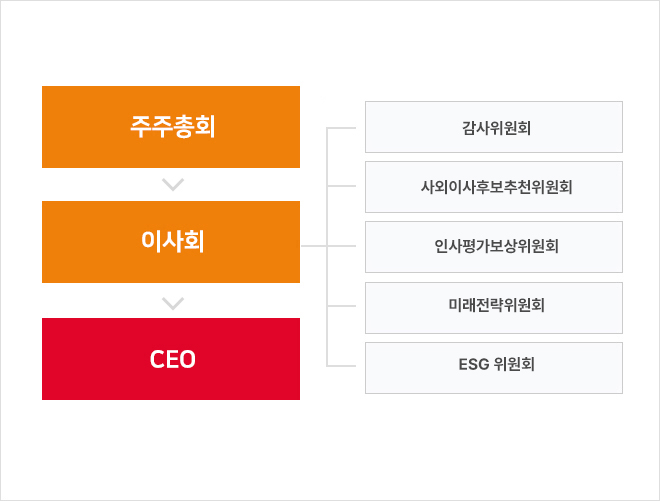Click the top corner of the committee bracket line
The image size is (660, 501).
[328, 128]
